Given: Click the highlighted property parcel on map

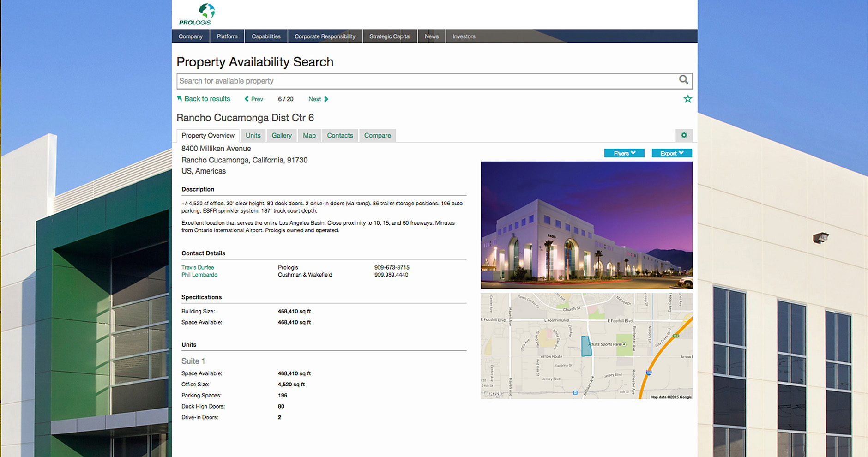Looking at the screenshot, I should (586, 346).
